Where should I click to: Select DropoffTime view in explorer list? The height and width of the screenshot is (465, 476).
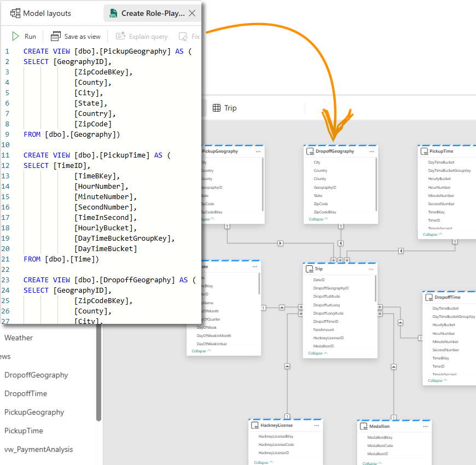click(26, 394)
